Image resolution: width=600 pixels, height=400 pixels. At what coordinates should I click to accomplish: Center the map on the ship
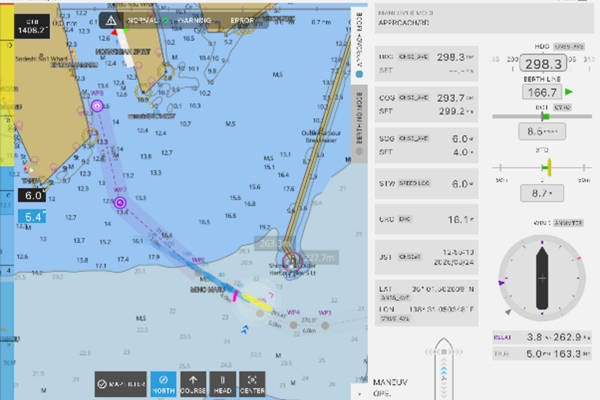[252, 383]
